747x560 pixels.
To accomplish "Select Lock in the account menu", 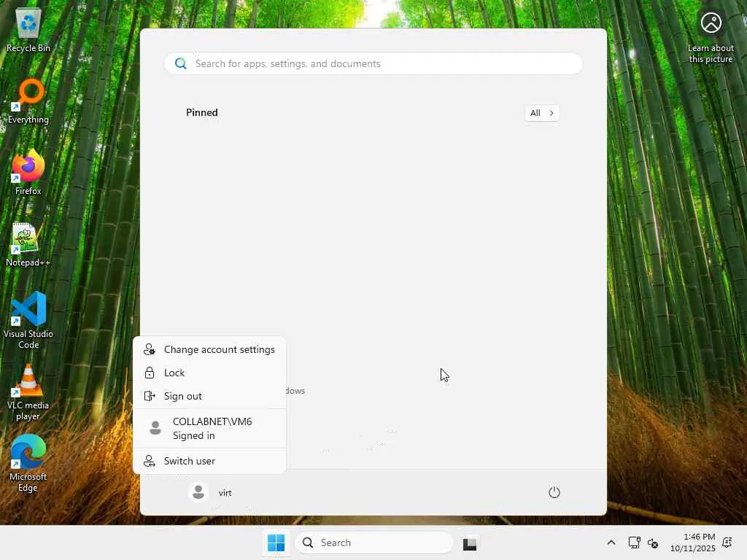I will coord(209,373).
